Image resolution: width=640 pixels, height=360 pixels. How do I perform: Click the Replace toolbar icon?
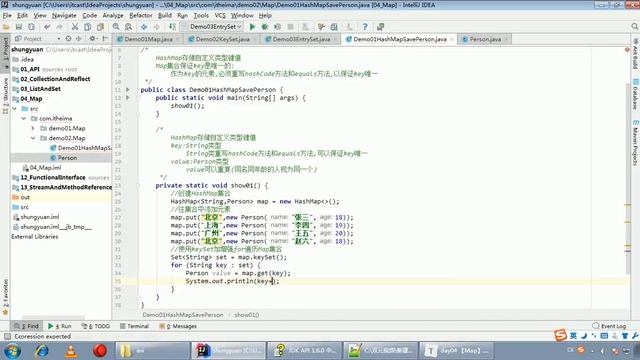click(x=129, y=27)
